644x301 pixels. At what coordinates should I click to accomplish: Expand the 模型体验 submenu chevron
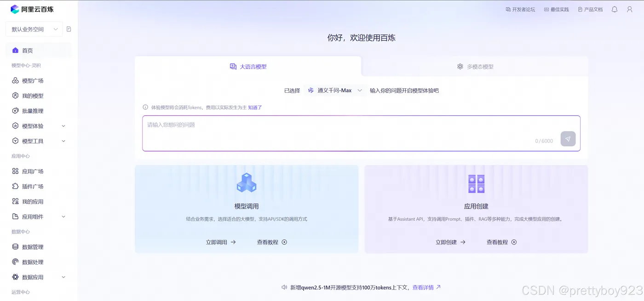click(63, 126)
